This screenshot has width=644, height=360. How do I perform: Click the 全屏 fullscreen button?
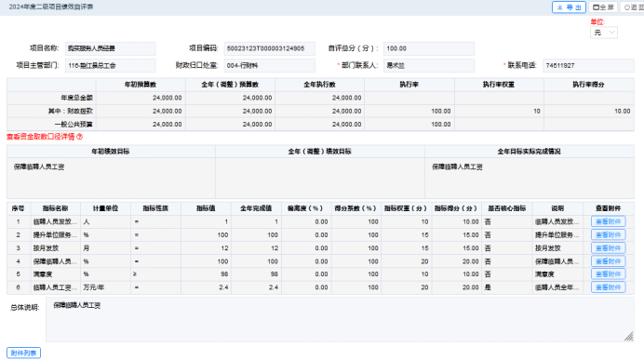[603, 7]
